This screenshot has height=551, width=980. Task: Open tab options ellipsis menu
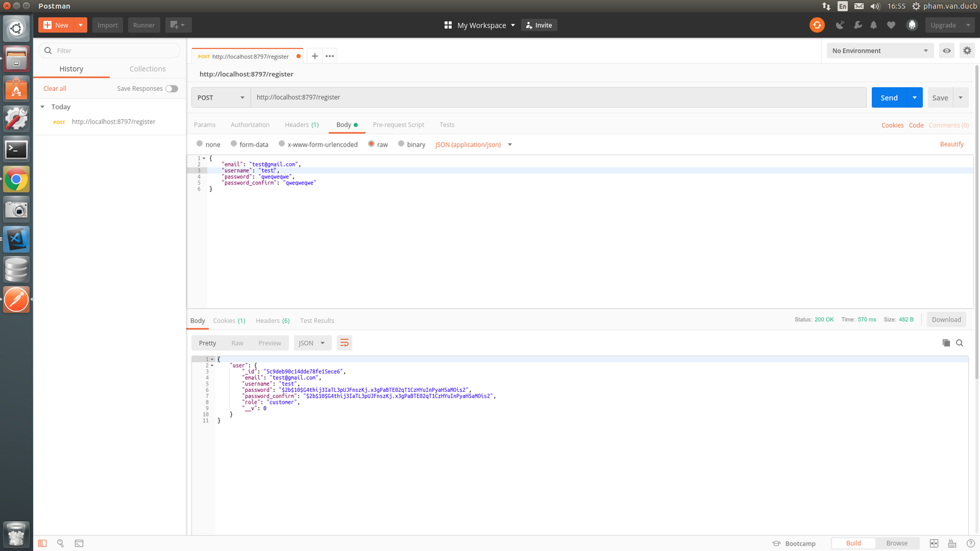330,56
